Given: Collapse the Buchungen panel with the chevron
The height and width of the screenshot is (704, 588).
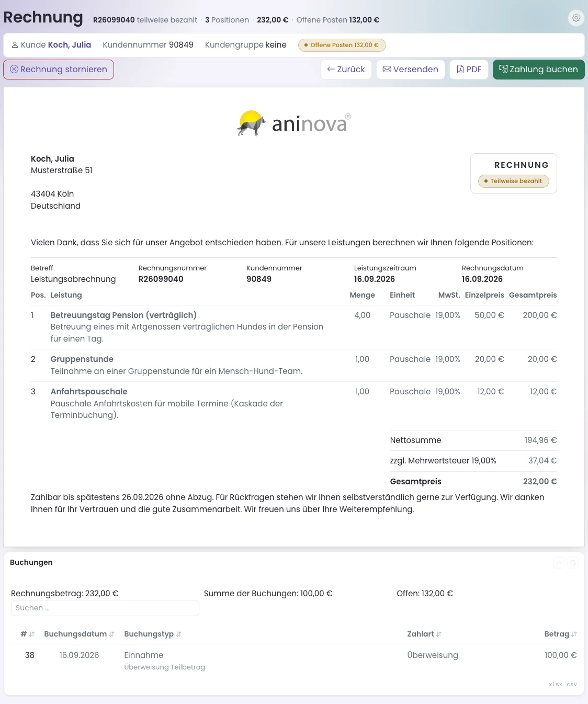Looking at the screenshot, I should coord(559,563).
